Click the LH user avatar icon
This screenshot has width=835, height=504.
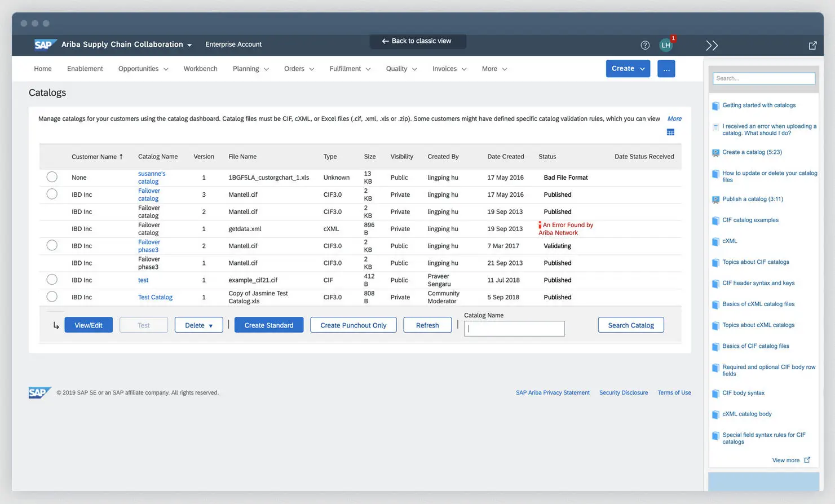666,45
